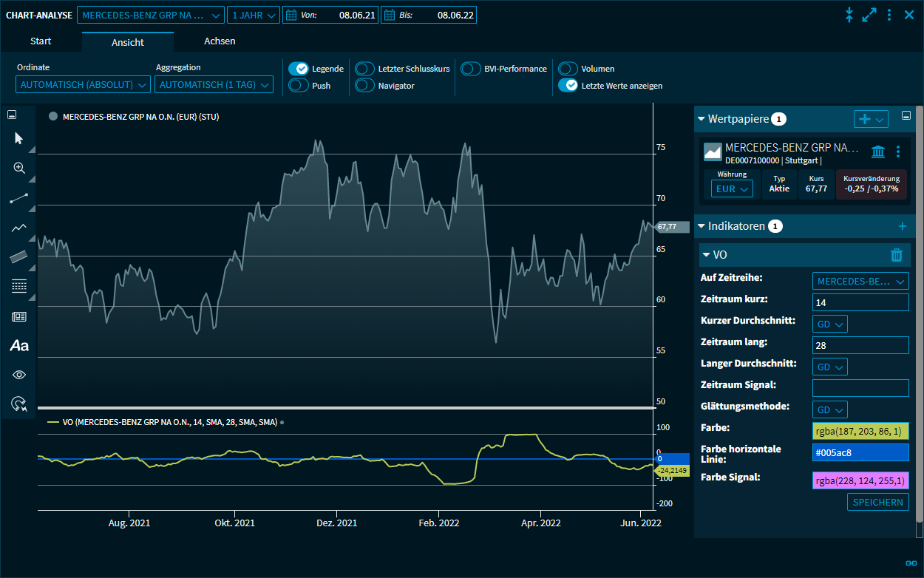Viewport: 924px width, 578px height.
Task: Click the news article tool icon
Action: [19, 316]
